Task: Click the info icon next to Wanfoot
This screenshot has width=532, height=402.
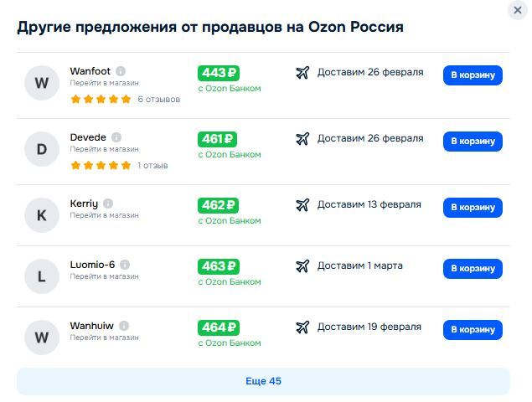Action: [121, 71]
